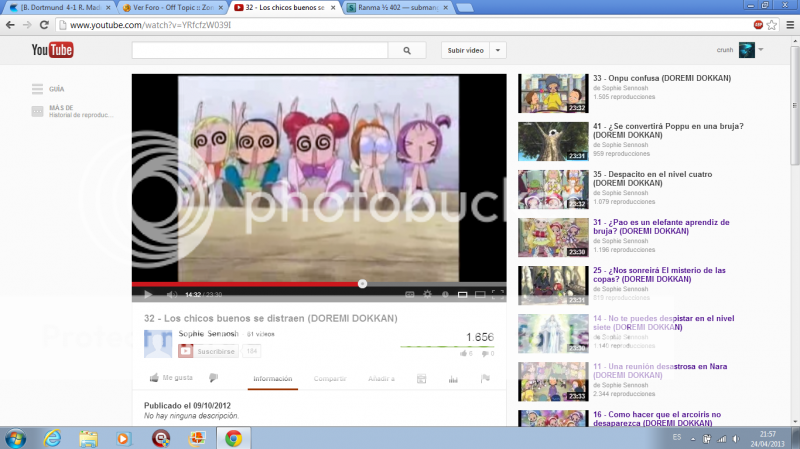Play the video with the play button
Image resolution: width=800 pixels, height=449 pixels.
tap(148, 294)
